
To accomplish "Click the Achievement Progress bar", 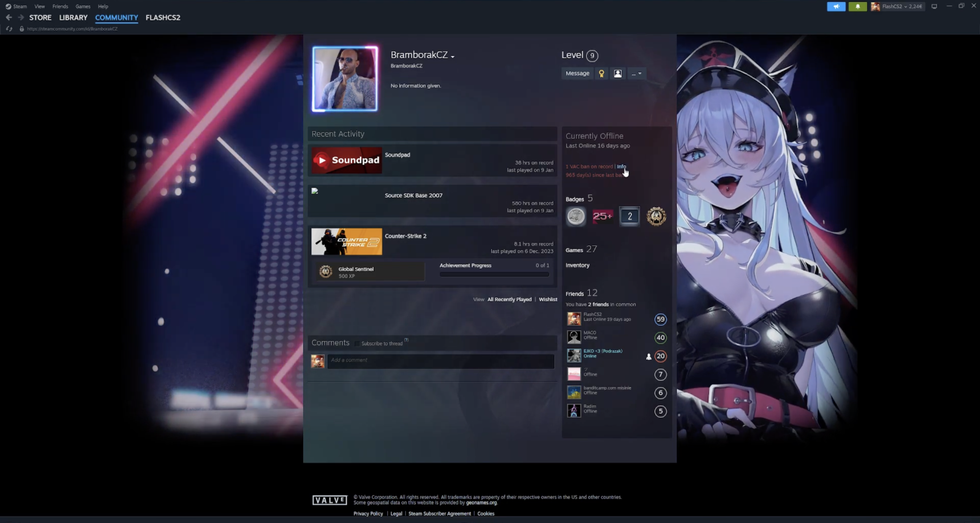I will 494,275.
